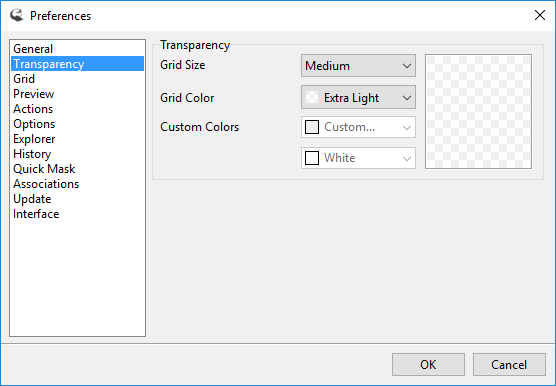Open Associations preferences

click(x=77, y=184)
